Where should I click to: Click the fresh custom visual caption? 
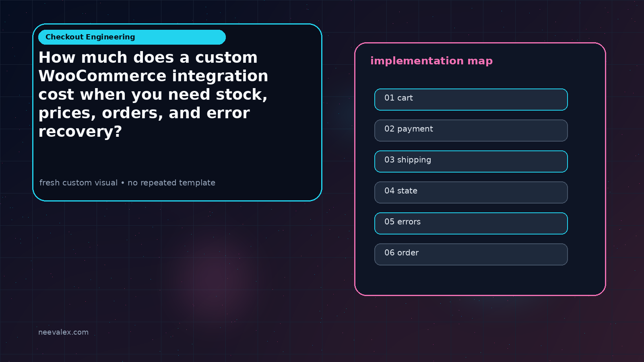coord(127,183)
